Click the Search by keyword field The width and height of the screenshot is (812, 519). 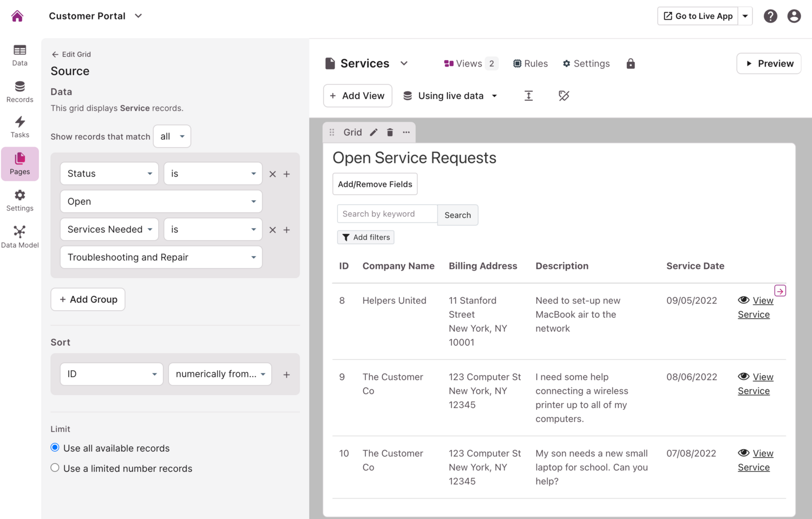387,214
